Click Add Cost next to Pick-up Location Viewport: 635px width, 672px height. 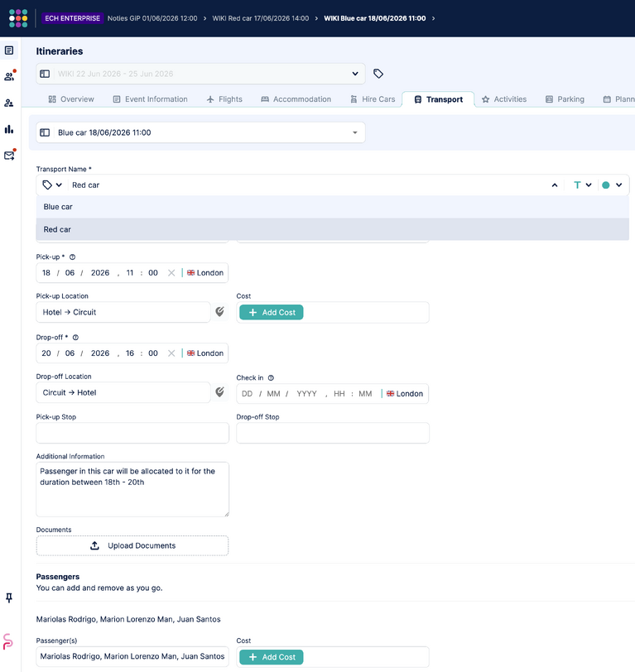271,313
